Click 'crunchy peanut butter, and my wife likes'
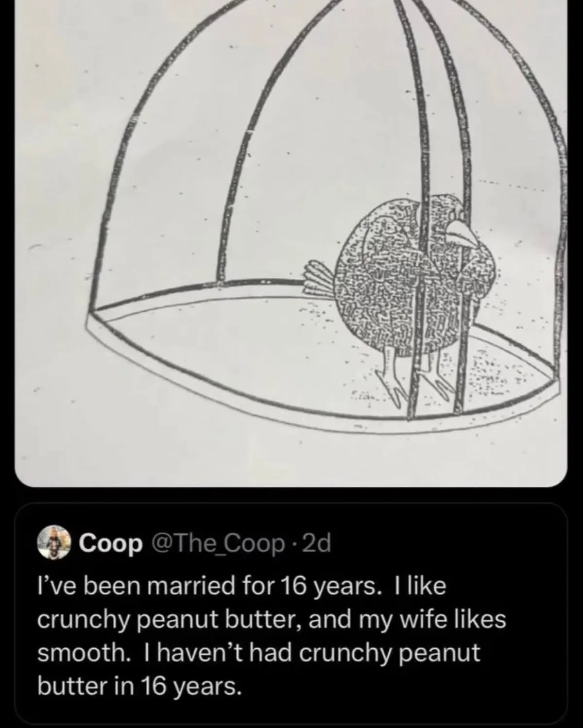Viewport: 583px width, 728px height. point(272,620)
